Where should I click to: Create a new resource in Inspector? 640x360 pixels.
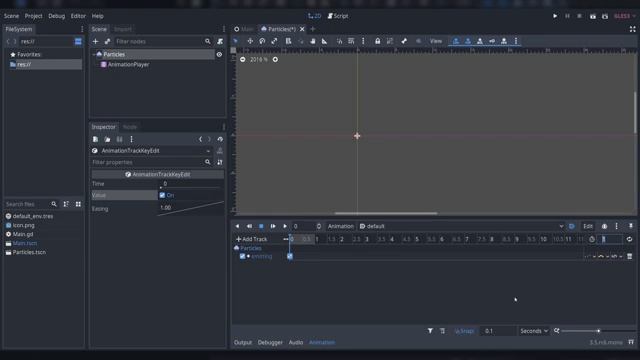pos(95,139)
